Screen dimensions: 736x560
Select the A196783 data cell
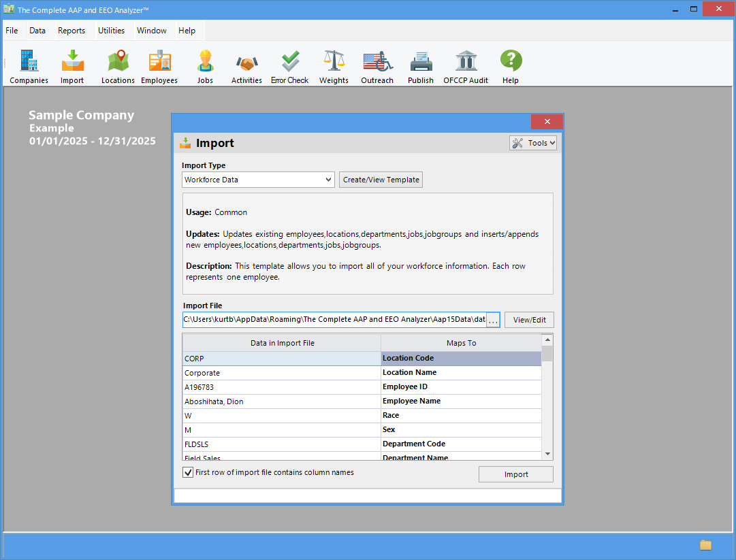pos(282,387)
